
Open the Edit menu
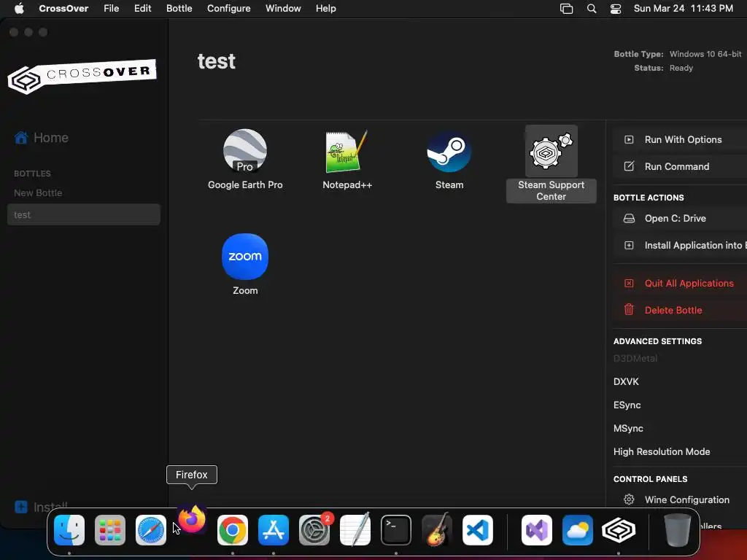142,9
